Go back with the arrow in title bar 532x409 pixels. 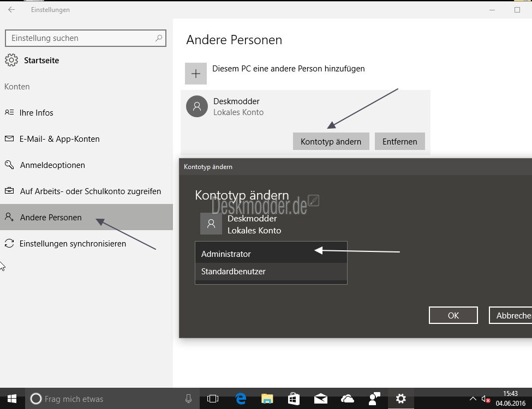pos(11,9)
